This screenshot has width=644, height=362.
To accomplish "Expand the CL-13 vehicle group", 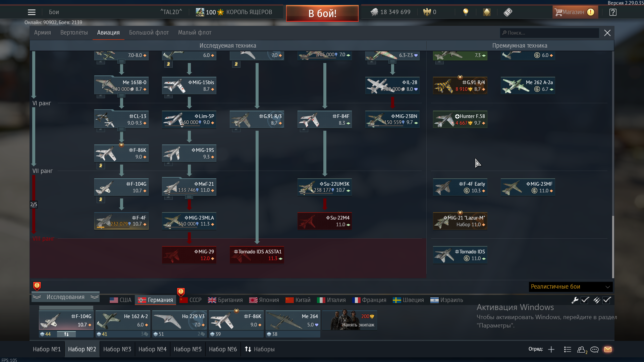I will (121, 129).
